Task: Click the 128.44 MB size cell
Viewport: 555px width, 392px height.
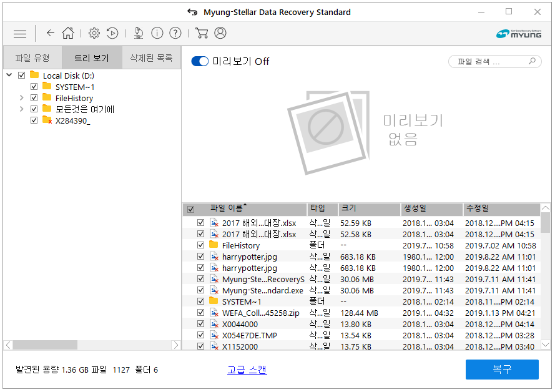Action: coord(359,313)
